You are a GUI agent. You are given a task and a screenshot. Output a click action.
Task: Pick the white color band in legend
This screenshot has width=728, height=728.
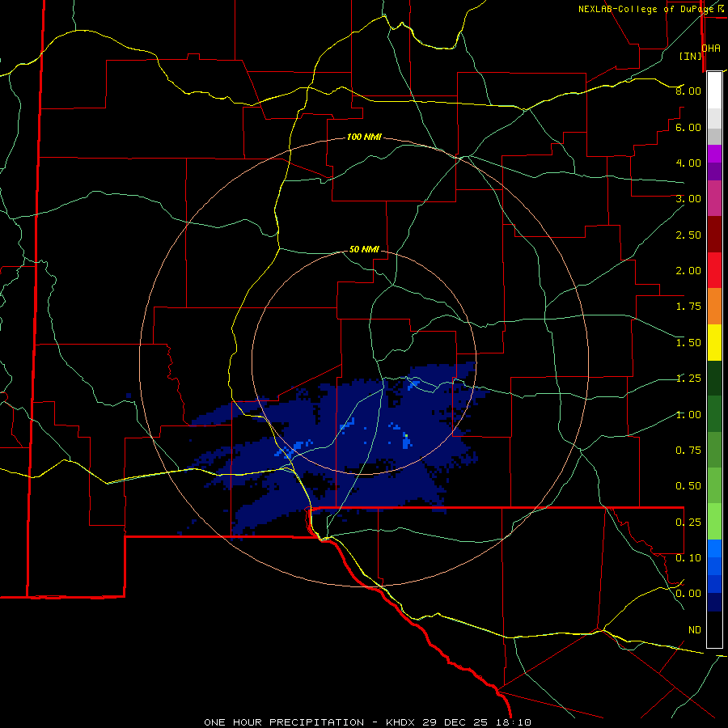(x=714, y=91)
